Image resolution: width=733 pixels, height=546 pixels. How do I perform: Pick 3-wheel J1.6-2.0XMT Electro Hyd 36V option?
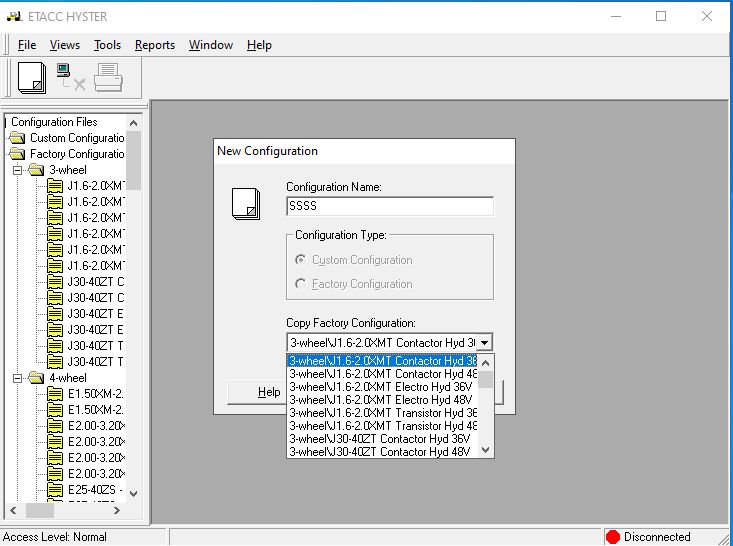point(380,387)
